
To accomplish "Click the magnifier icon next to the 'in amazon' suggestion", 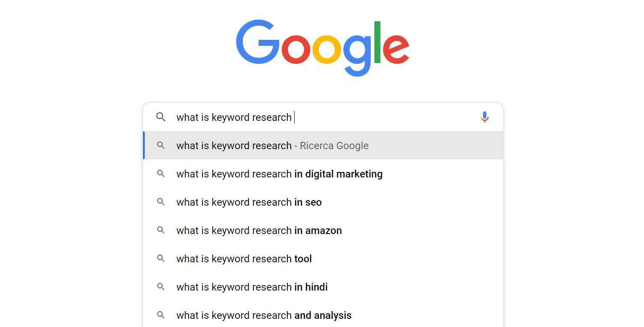I will pos(161,230).
